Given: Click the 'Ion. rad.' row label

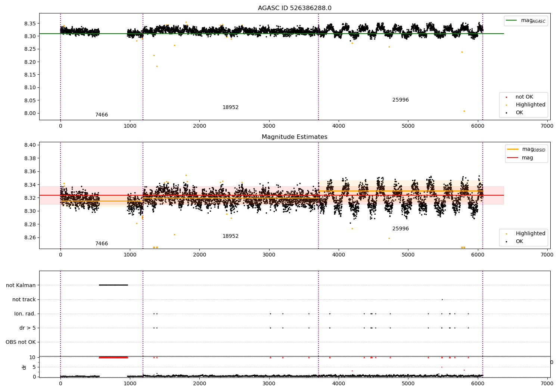Looking at the screenshot, I should coord(25,314).
